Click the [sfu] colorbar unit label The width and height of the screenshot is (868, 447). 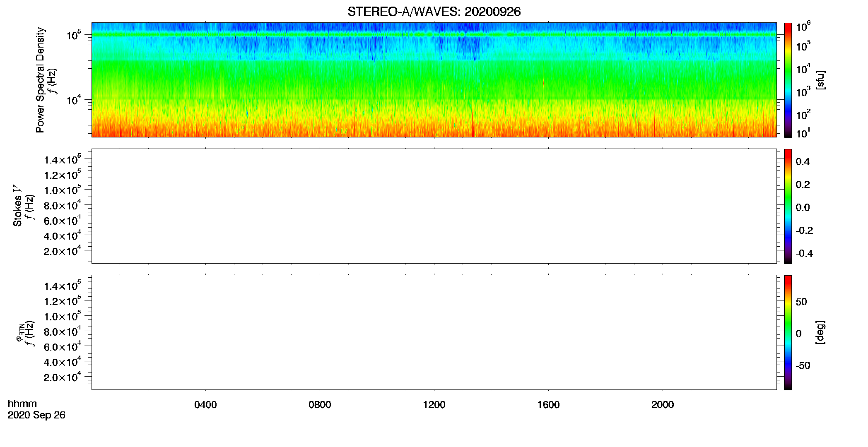[x=820, y=80]
